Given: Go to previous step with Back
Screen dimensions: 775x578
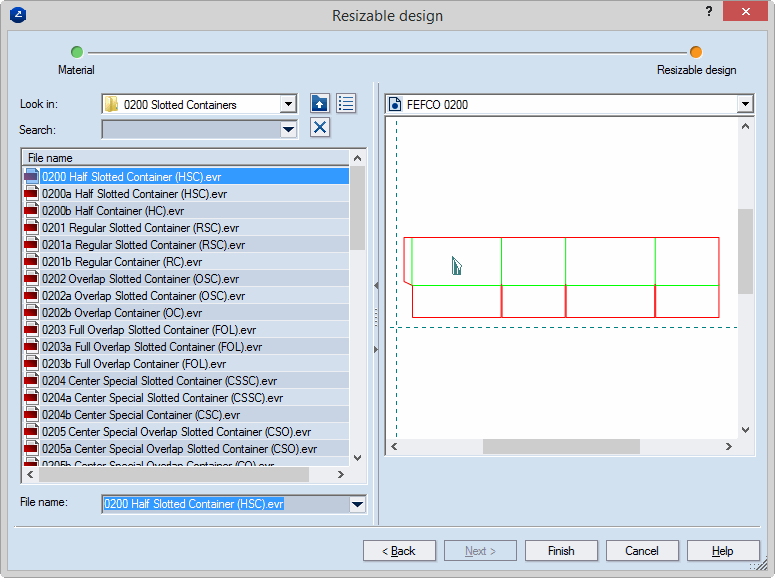Looking at the screenshot, I should (399, 551).
